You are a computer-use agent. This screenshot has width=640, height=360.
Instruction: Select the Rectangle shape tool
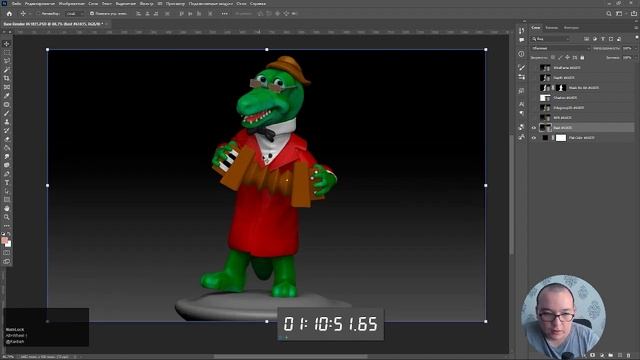point(7,200)
